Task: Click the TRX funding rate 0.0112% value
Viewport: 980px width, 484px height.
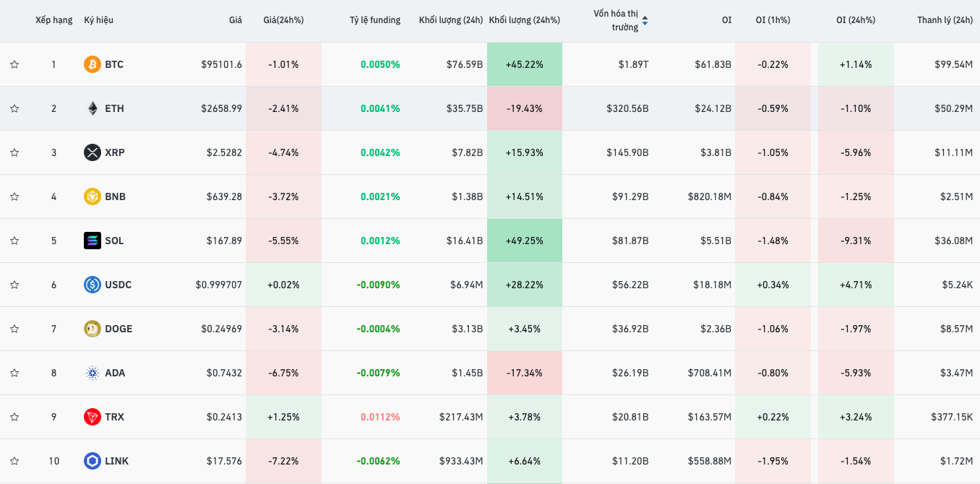Action: 380,417
